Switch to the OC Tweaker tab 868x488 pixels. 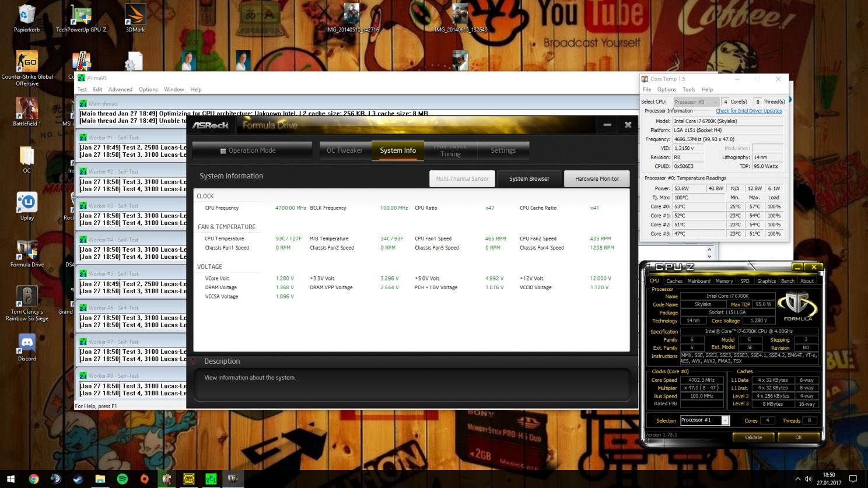[345, 150]
